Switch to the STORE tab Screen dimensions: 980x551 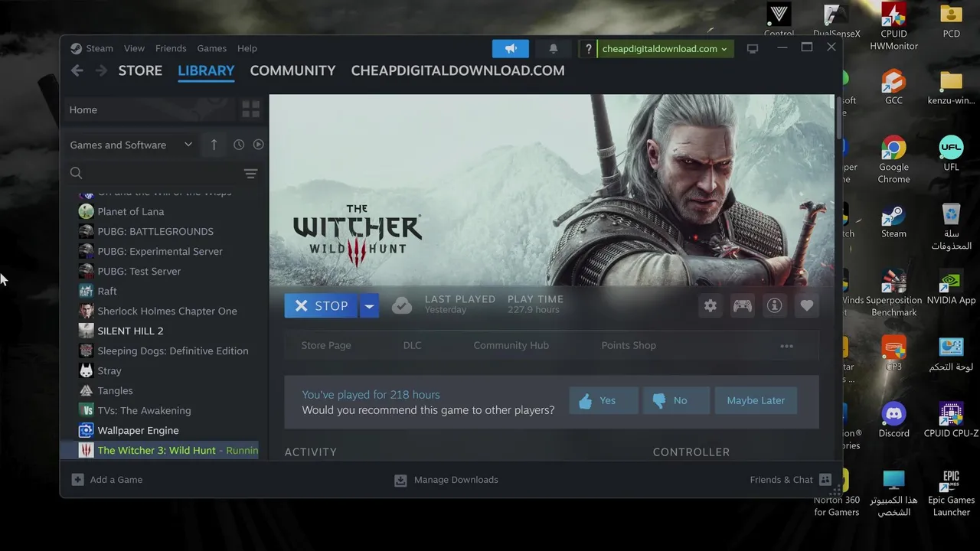[140, 70]
